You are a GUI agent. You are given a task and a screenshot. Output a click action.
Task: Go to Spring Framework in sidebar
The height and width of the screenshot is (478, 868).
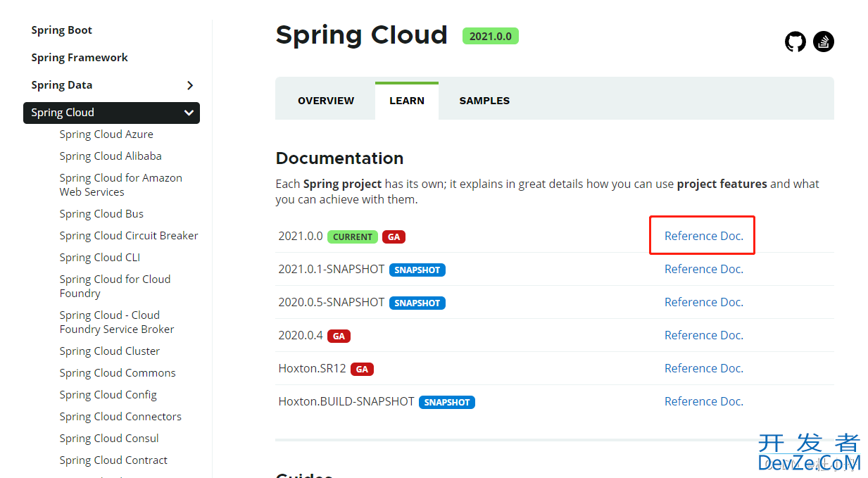coord(80,58)
